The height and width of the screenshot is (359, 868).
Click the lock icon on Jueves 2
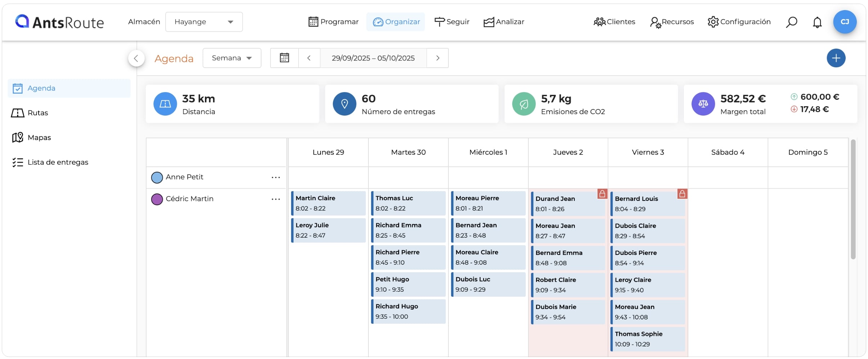tap(602, 194)
